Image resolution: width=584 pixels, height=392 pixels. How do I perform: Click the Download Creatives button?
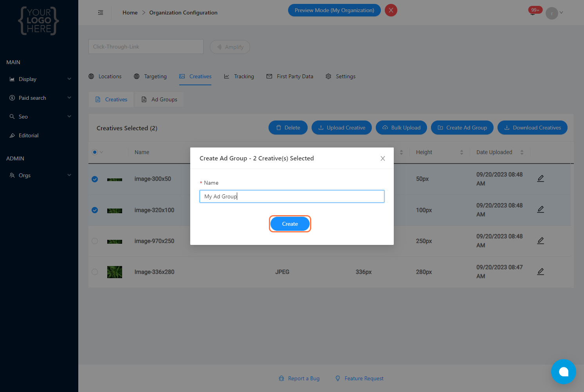[x=532, y=128]
